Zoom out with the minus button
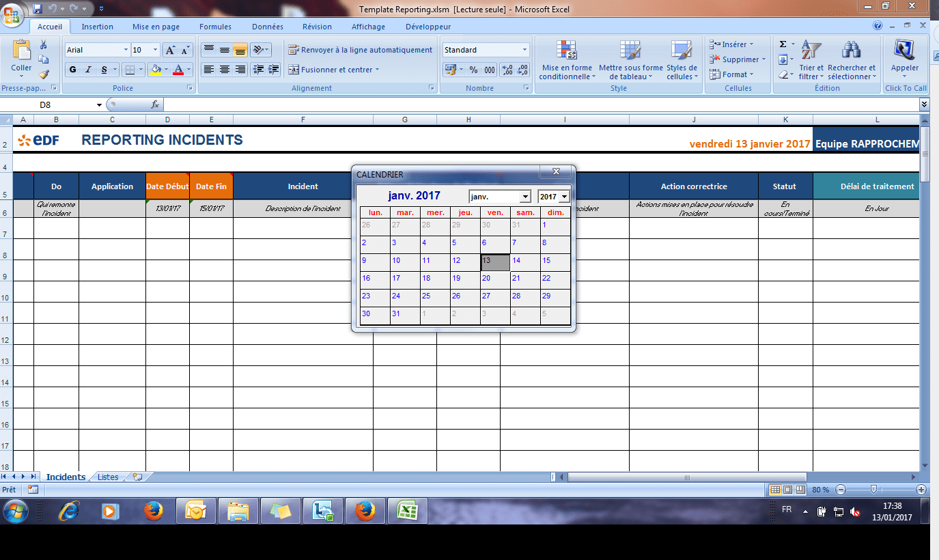This screenshot has width=939, height=560. pyautogui.click(x=841, y=490)
